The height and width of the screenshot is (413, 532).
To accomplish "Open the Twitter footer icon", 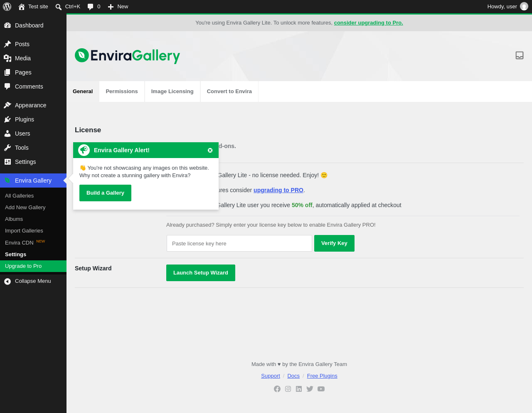I will coord(310,389).
